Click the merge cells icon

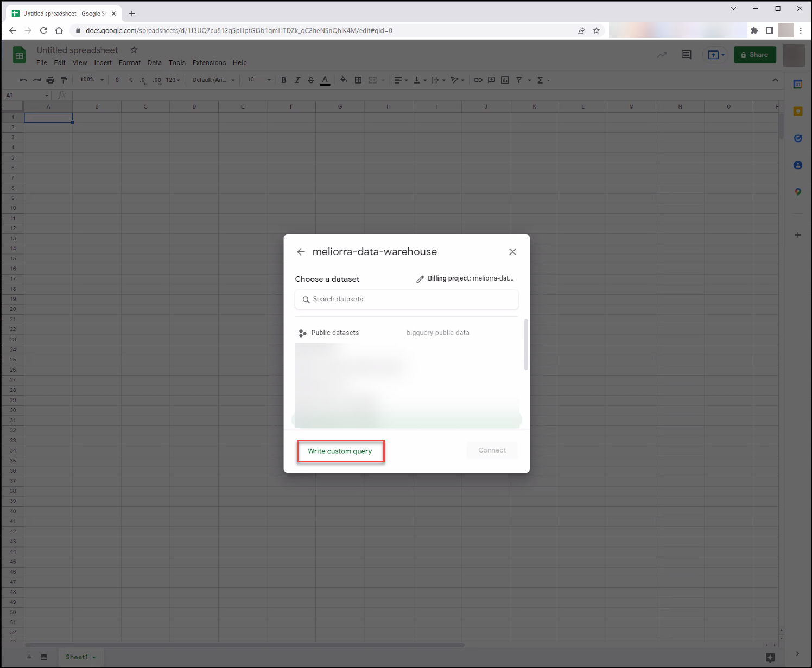373,80
